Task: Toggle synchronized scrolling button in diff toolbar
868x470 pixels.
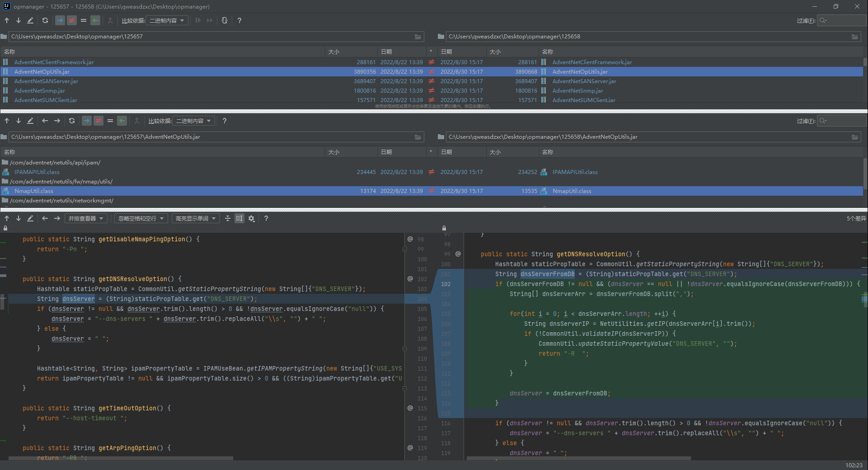Action: tap(239, 218)
